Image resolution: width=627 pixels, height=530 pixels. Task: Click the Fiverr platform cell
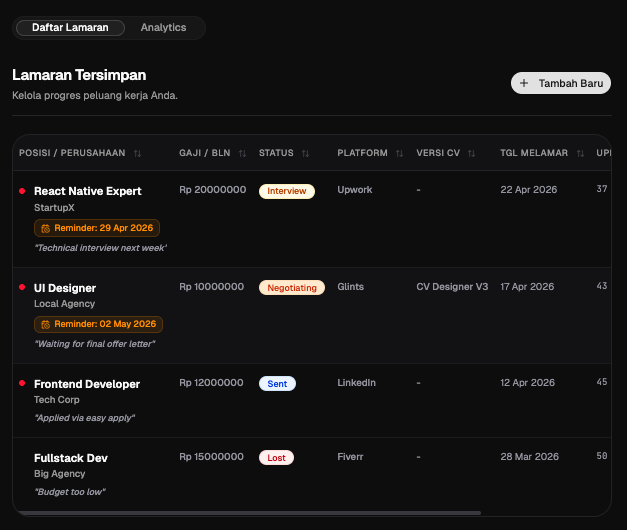[x=350, y=457]
